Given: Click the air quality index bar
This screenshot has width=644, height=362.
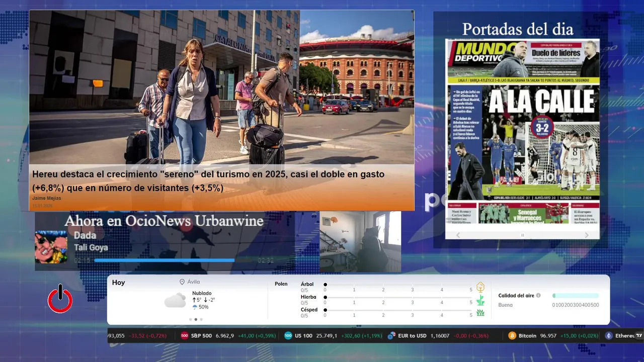Looking at the screenshot, I should click(x=576, y=296).
